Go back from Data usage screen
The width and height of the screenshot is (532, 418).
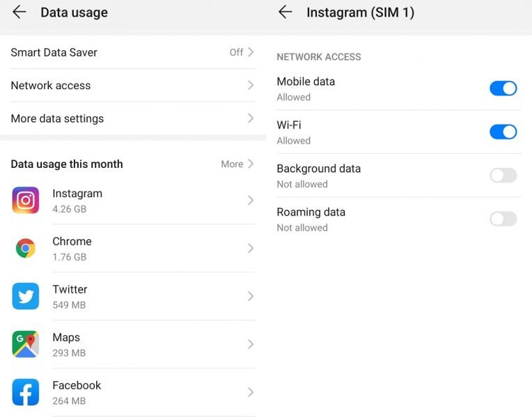19,12
